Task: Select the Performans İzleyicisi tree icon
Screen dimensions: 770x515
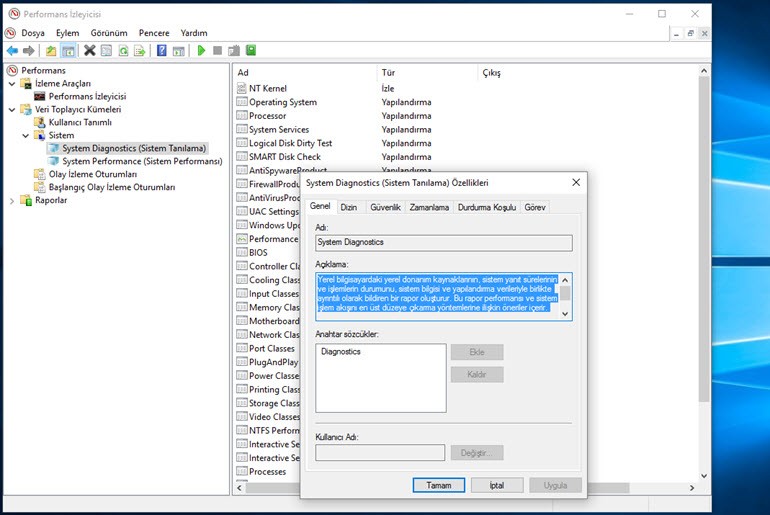Action: pos(40,96)
